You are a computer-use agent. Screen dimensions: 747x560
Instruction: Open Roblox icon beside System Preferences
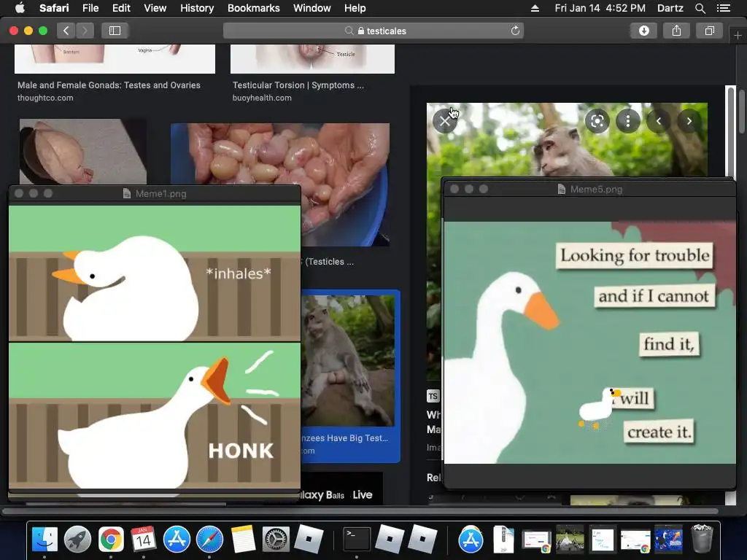point(309,540)
